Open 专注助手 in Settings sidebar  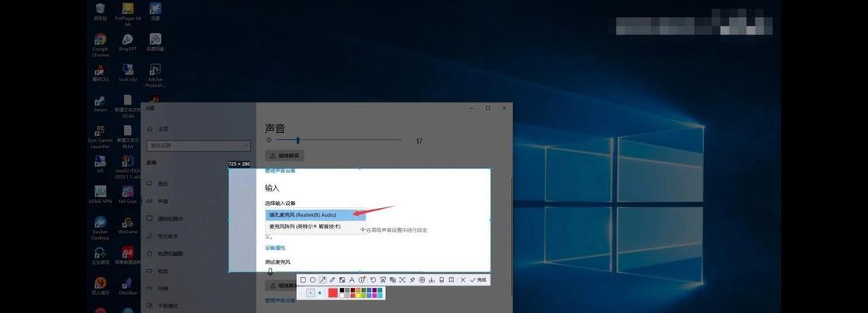coord(163,236)
